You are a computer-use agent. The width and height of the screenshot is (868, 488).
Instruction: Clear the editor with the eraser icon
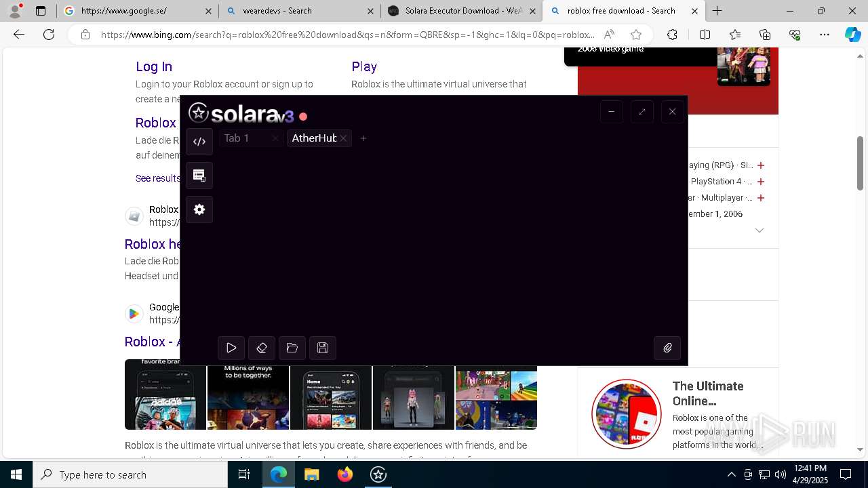262,348
